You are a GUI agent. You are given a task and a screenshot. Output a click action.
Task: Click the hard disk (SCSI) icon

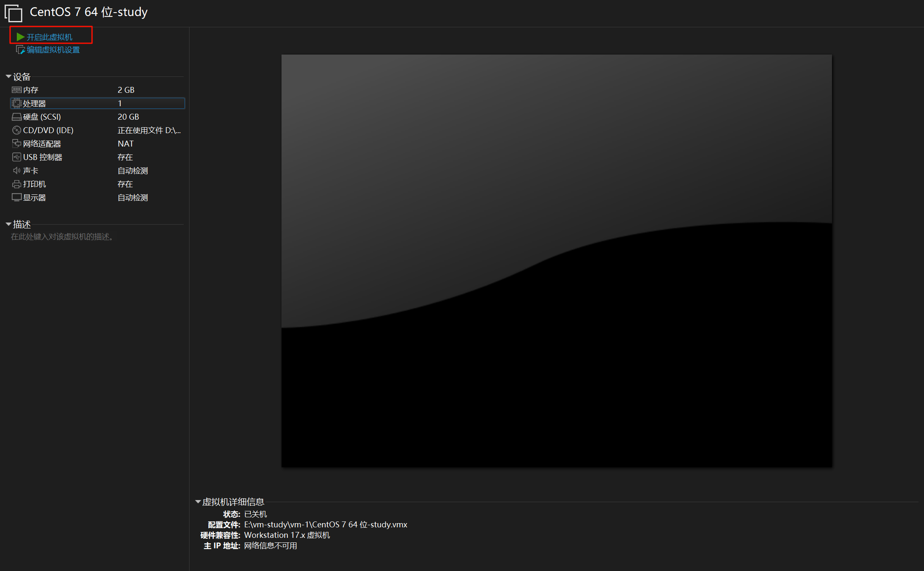click(16, 117)
